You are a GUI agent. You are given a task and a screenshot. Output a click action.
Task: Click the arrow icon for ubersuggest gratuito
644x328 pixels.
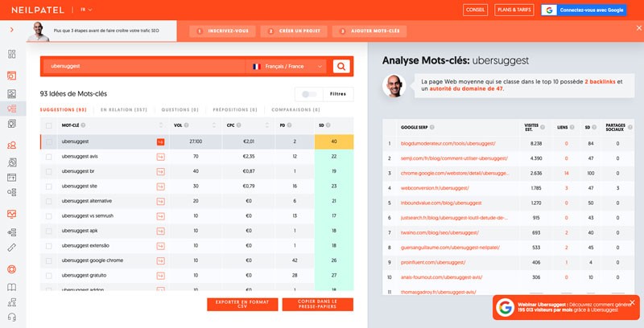160,276
